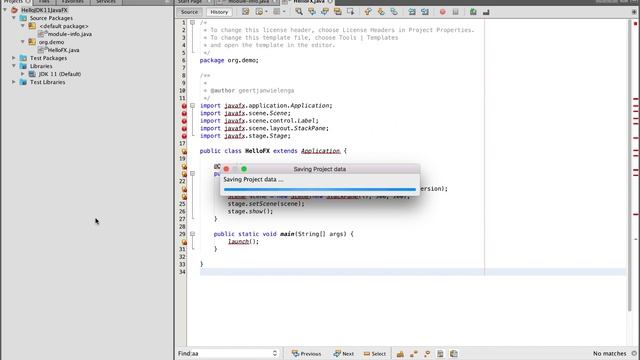Click Previous button in find bar
Viewport: 640px width, 360px height.
pyautogui.click(x=307, y=353)
